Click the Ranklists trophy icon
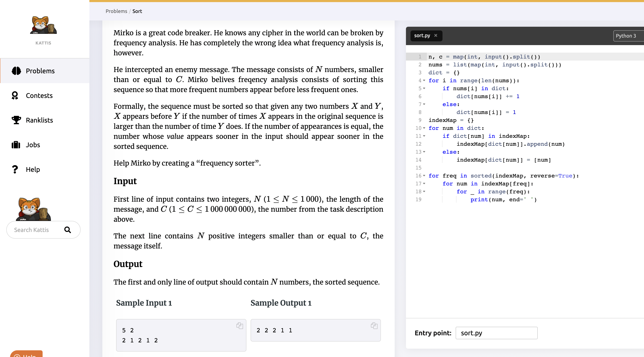The width and height of the screenshot is (644, 357). coord(16,120)
